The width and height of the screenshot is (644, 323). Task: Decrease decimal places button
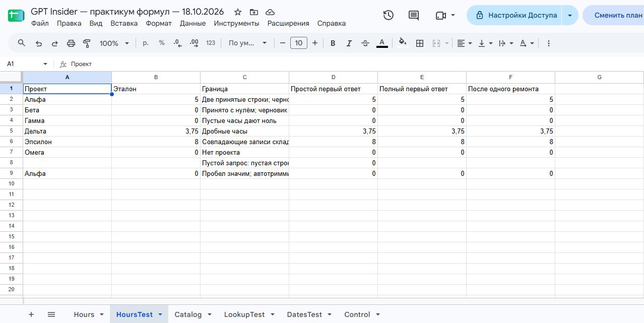pyautogui.click(x=177, y=43)
